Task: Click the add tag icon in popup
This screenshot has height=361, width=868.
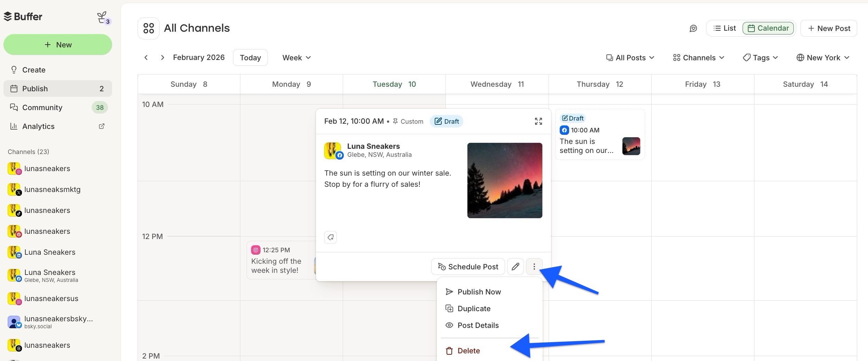Action: [x=330, y=237]
